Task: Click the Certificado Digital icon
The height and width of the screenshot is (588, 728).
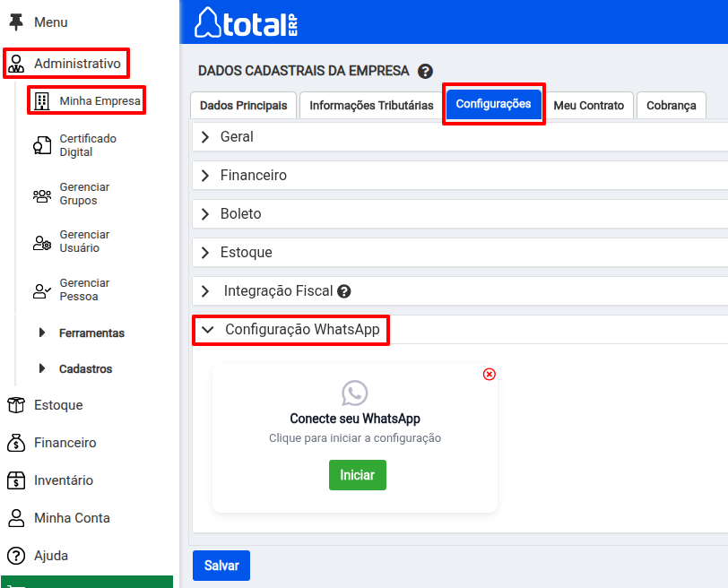Action: click(x=41, y=146)
